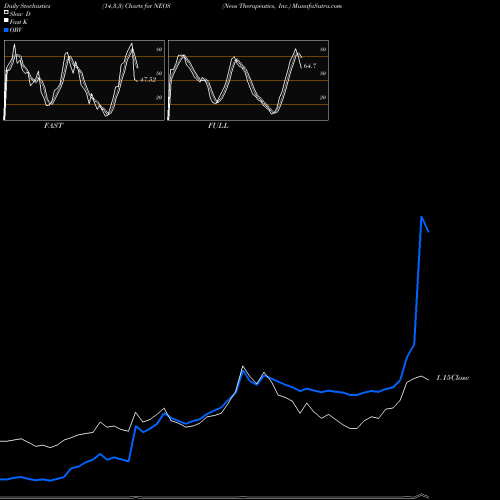Click the FAST stochastic chart thumbnail

click(x=84, y=80)
